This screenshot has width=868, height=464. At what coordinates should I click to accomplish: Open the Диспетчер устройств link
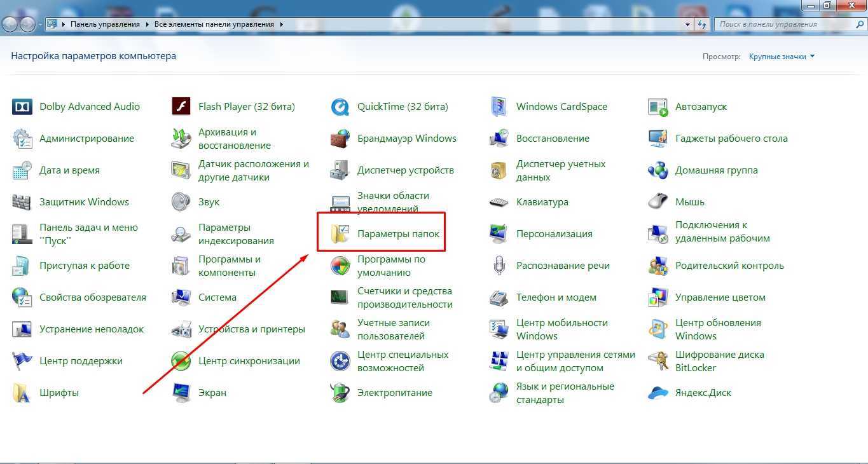click(x=405, y=170)
